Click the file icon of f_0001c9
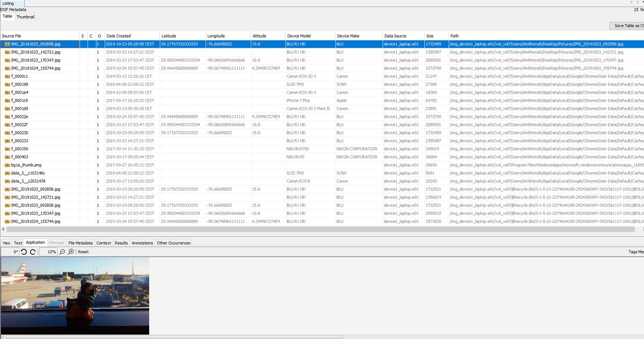Viewport: 644px width, 339px height. [7, 100]
